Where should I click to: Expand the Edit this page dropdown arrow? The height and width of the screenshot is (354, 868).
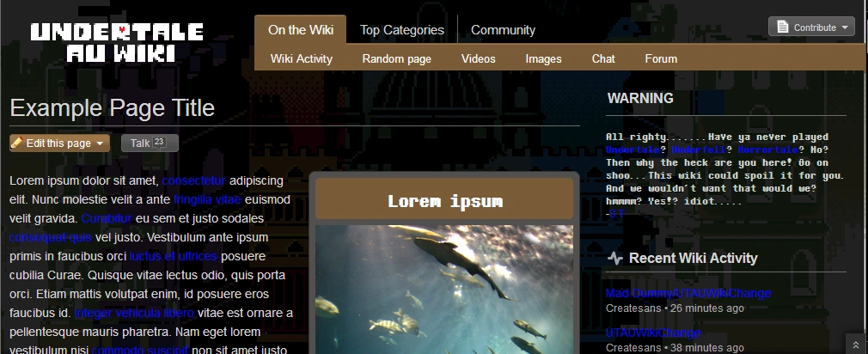click(x=100, y=143)
